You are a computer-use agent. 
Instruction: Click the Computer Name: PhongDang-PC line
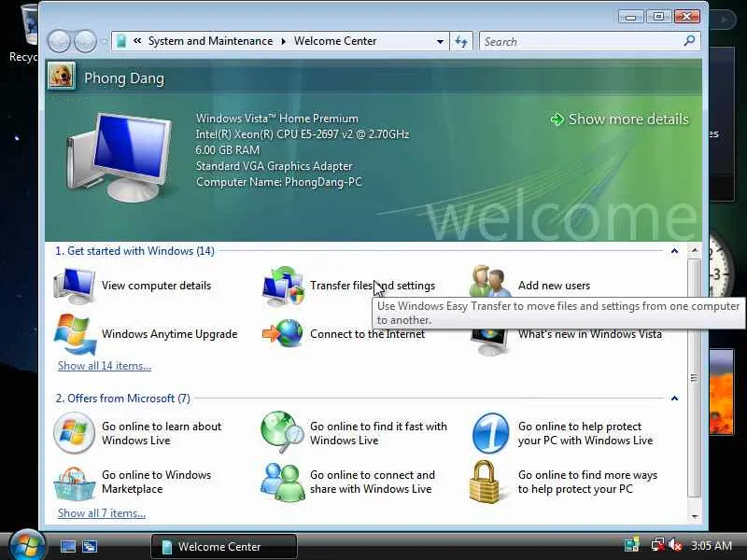278,182
